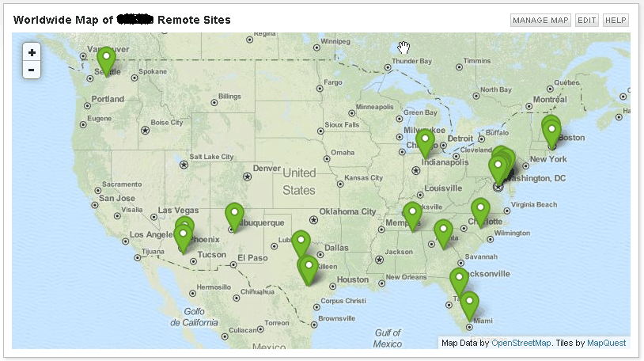Select the green pin near Chicago
644x361 pixels.
coord(425,144)
